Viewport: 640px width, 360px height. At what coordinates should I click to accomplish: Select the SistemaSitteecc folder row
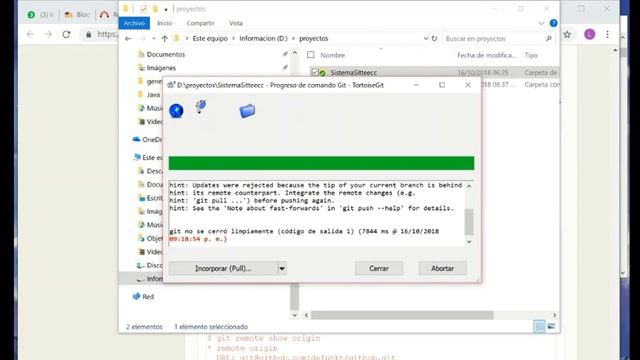(434, 72)
